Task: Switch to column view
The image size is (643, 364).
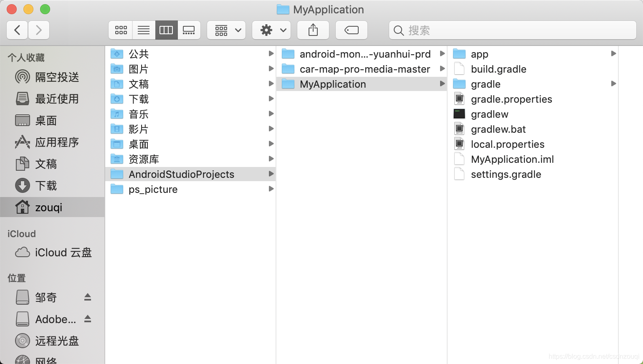Action: click(166, 30)
